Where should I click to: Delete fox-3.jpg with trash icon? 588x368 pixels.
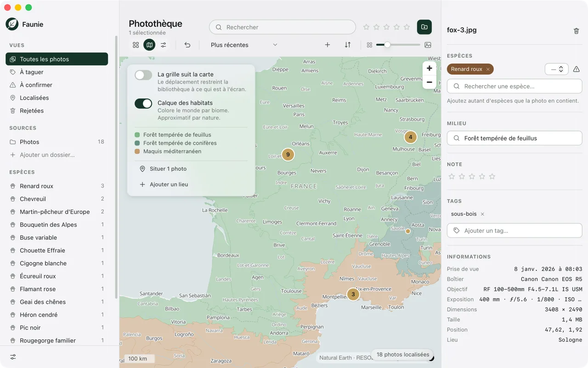[x=576, y=31]
